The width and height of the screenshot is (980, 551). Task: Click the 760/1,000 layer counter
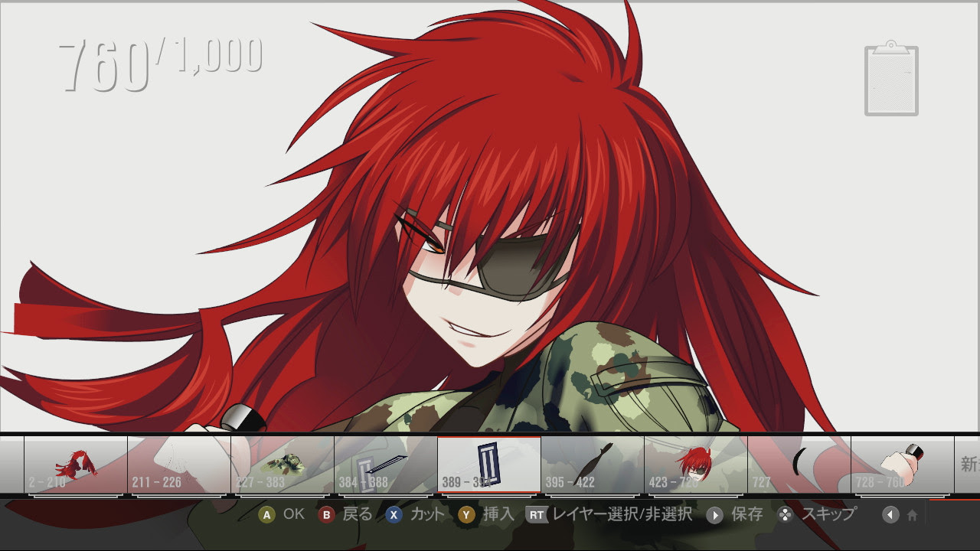pos(161,64)
